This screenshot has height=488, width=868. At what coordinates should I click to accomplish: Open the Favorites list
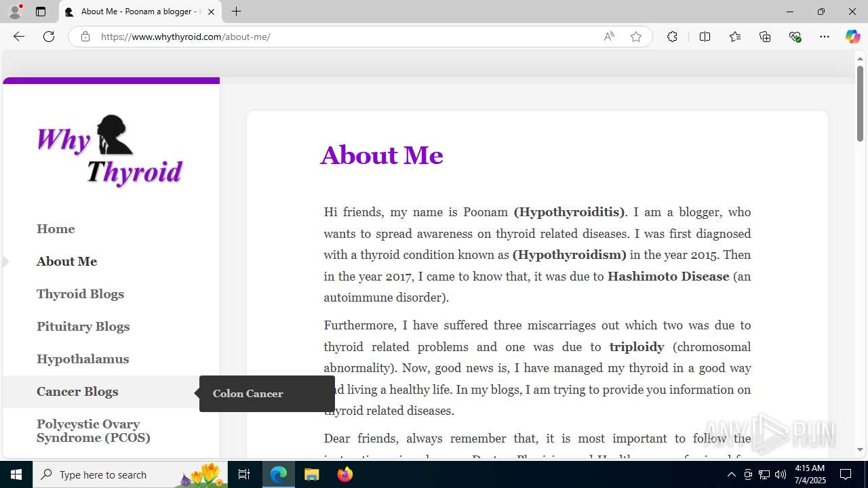coord(735,37)
